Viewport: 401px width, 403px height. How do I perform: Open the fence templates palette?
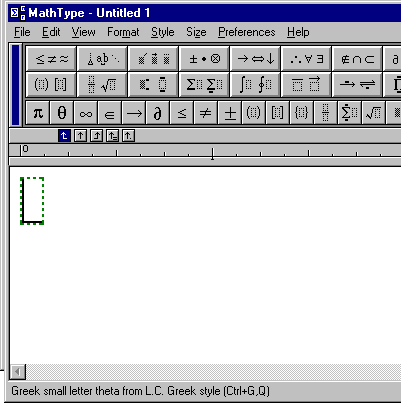pos(51,84)
